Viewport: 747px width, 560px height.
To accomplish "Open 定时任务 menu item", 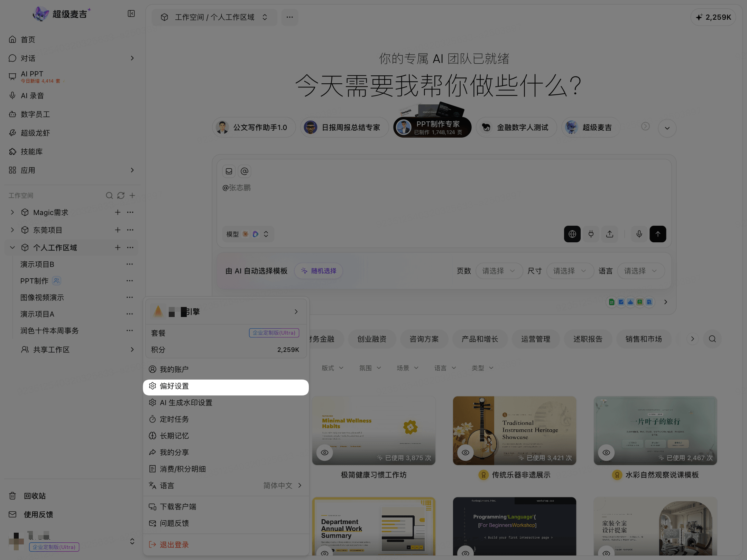I will 226,419.
